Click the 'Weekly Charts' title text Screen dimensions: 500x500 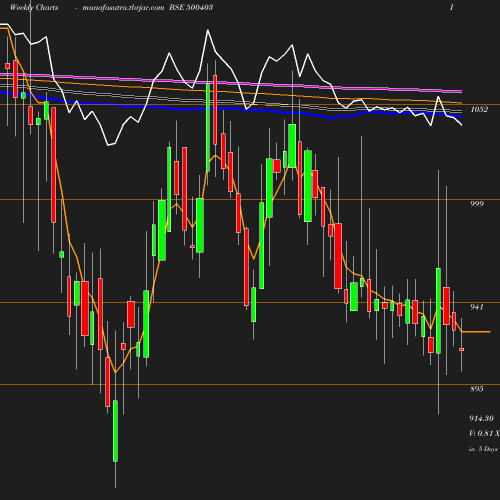(x=34, y=8)
